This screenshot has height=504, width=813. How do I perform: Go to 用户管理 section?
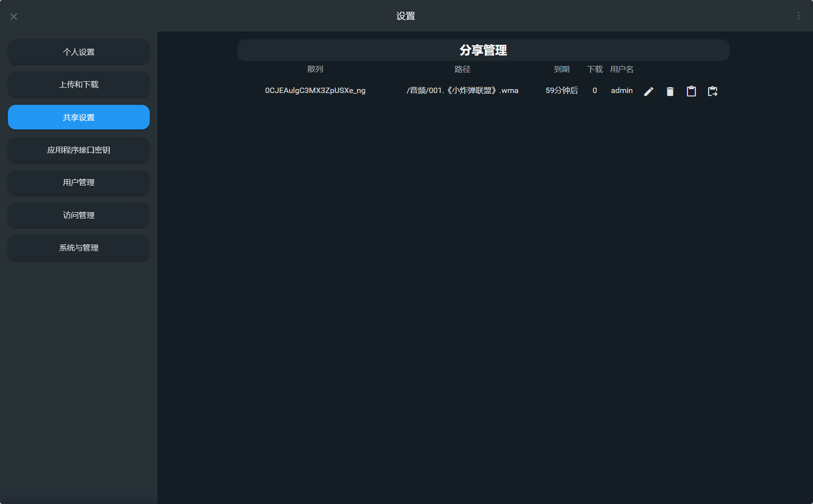[x=78, y=183]
